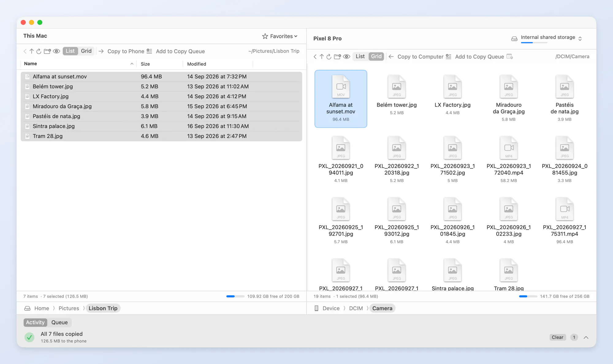Click the phone storage free-space bar
The height and width of the screenshot is (364, 613).
(528, 296)
